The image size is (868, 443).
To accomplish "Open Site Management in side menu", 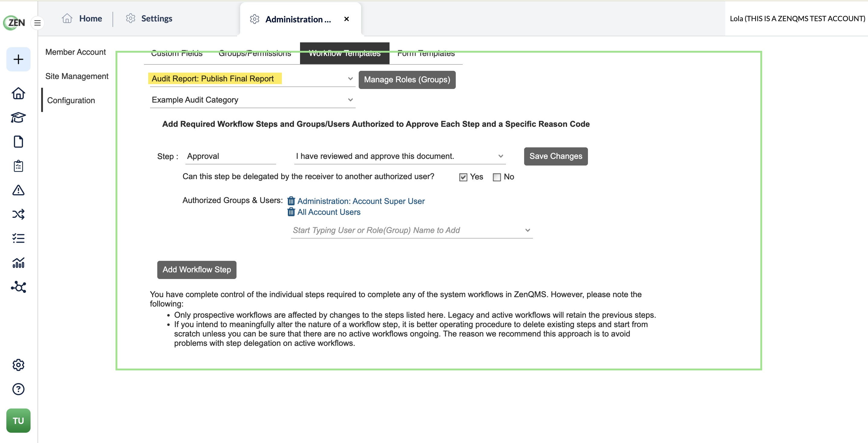I will 77,76.
